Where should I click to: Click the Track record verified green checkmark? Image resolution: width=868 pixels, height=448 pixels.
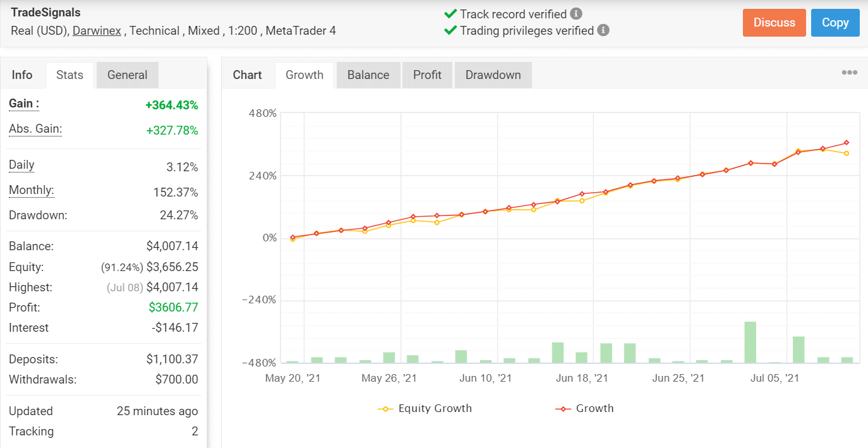click(450, 13)
